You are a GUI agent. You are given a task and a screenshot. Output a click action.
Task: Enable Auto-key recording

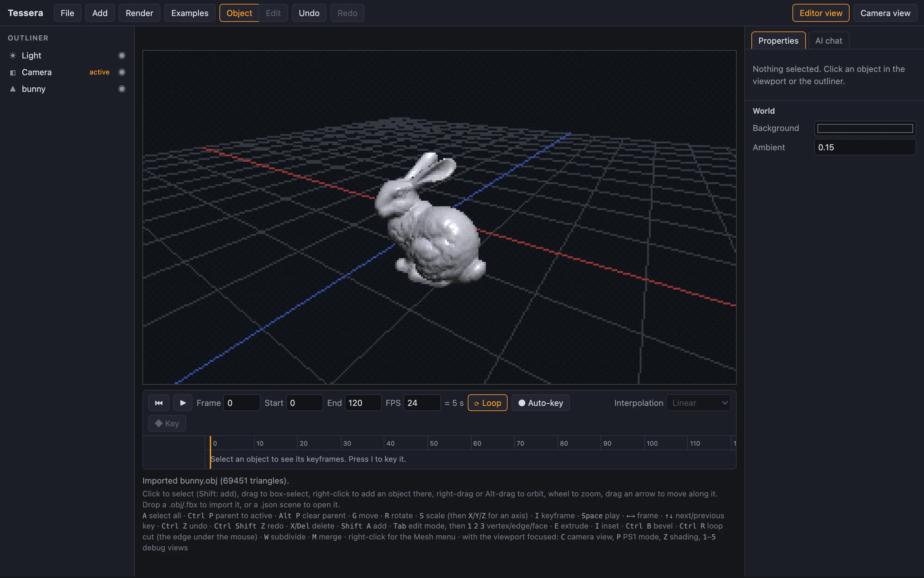click(540, 403)
